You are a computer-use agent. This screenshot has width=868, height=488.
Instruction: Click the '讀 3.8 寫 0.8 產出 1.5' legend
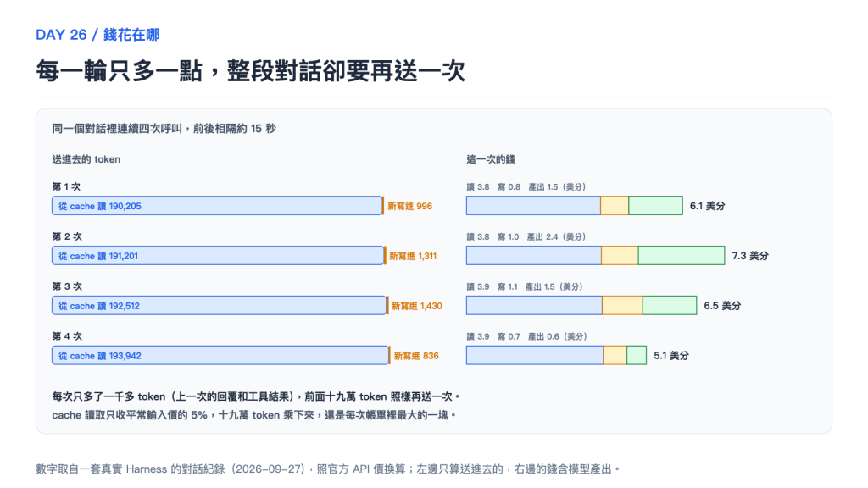pyautogui.click(x=526, y=187)
